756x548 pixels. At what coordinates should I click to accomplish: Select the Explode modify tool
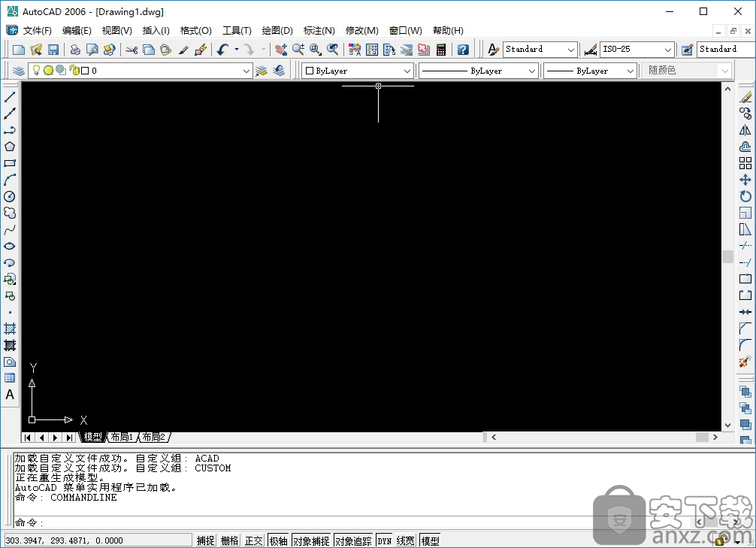coord(745,362)
